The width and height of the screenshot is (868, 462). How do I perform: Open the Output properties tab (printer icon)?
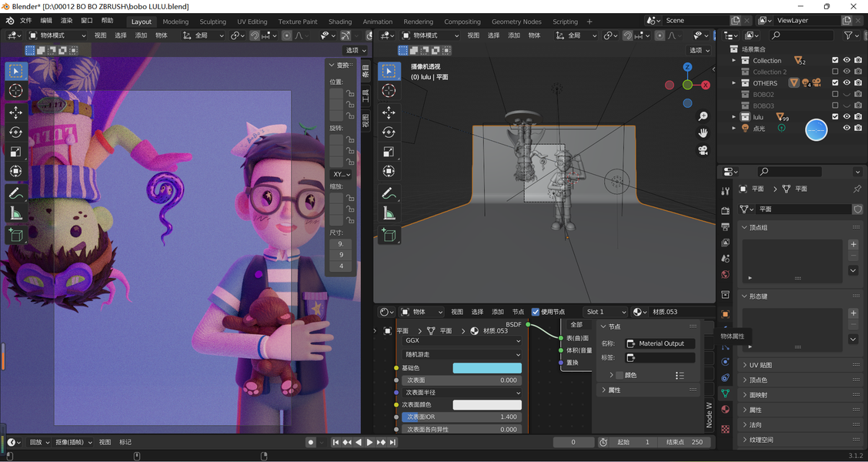coord(725,226)
